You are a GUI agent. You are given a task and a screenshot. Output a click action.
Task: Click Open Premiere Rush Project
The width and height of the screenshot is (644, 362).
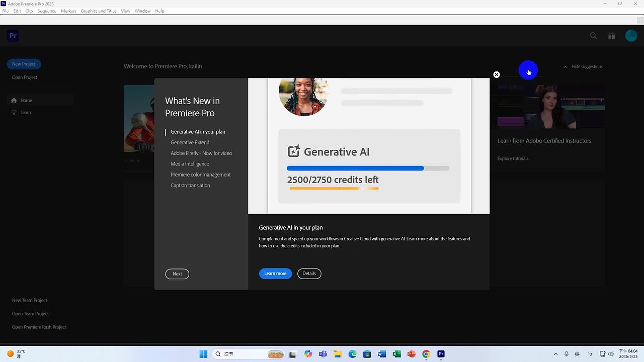[39, 327]
